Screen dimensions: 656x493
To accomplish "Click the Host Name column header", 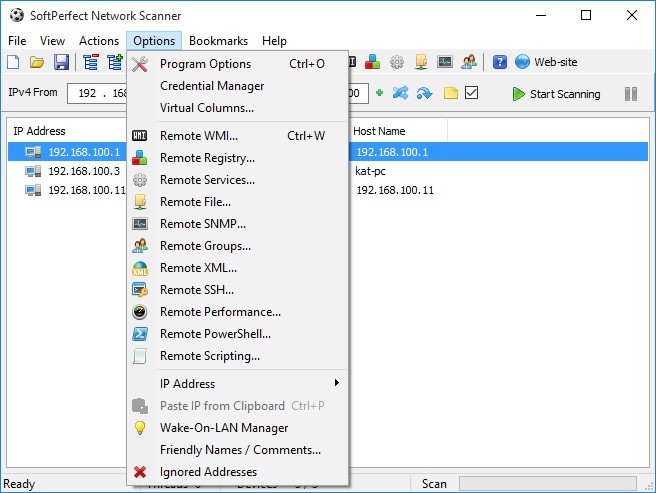I will point(379,131).
